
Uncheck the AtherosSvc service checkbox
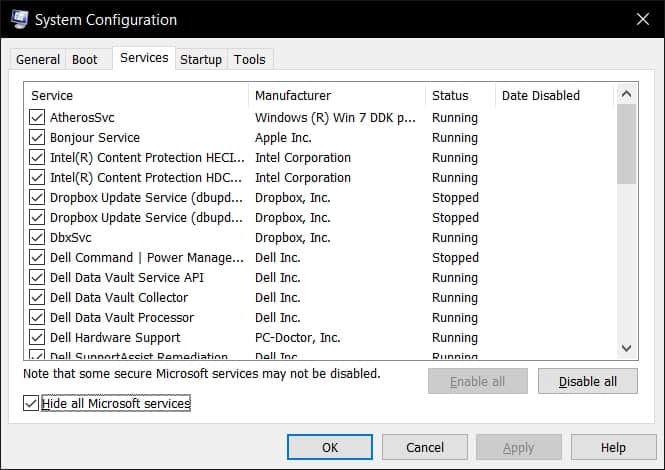[37, 117]
